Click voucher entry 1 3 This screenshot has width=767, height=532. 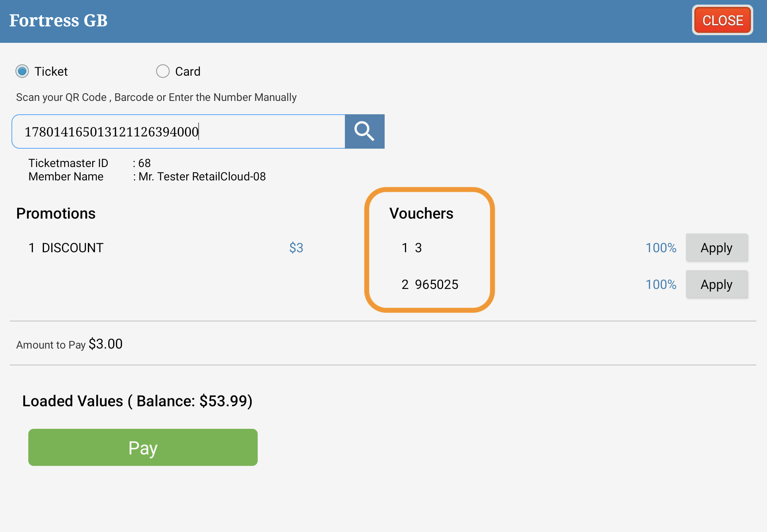click(412, 248)
